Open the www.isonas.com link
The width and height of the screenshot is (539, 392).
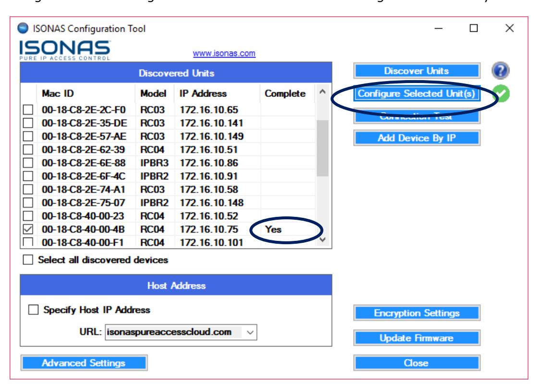tap(224, 54)
